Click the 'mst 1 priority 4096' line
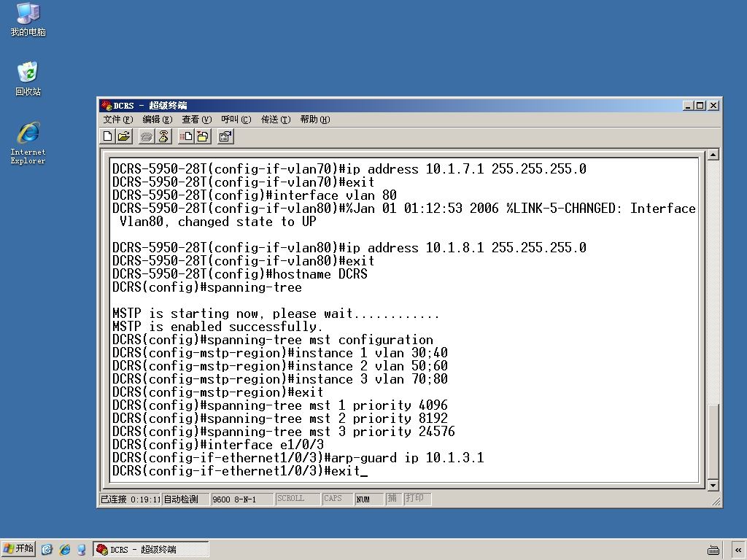The height and width of the screenshot is (560, 747). [280, 405]
